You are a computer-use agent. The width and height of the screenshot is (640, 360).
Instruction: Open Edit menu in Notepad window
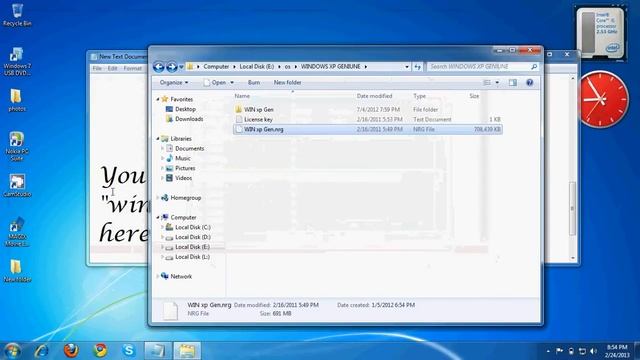click(113, 68)
